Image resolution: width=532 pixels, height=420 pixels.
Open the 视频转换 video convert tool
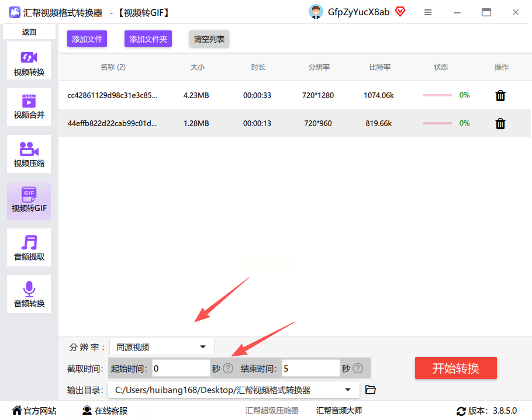29,61
